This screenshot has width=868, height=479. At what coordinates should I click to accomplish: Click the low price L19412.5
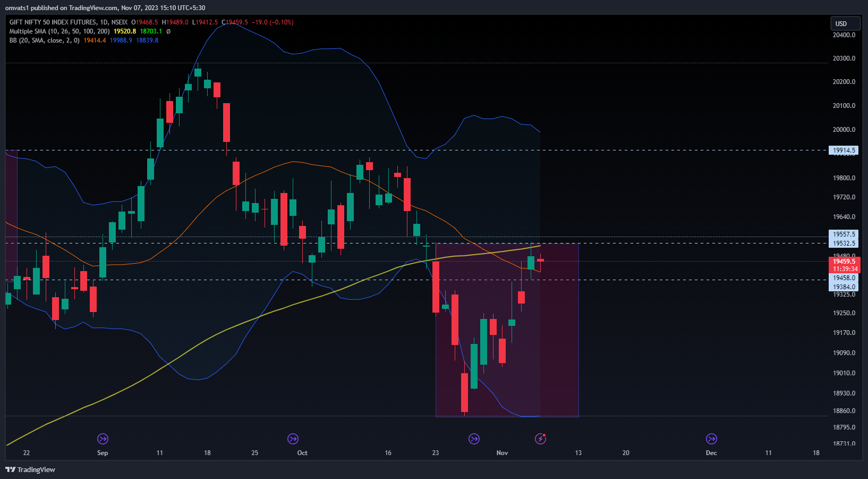[x=205, y=22]
